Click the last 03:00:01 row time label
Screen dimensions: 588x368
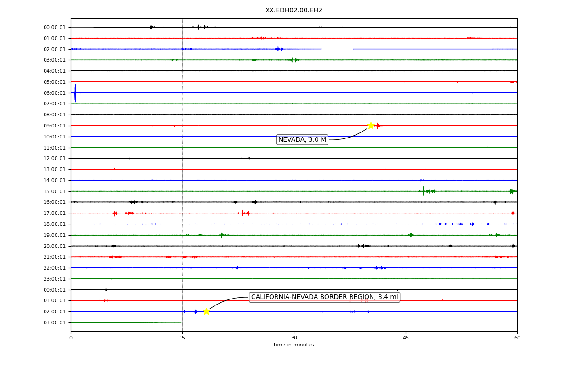[55, 322]
